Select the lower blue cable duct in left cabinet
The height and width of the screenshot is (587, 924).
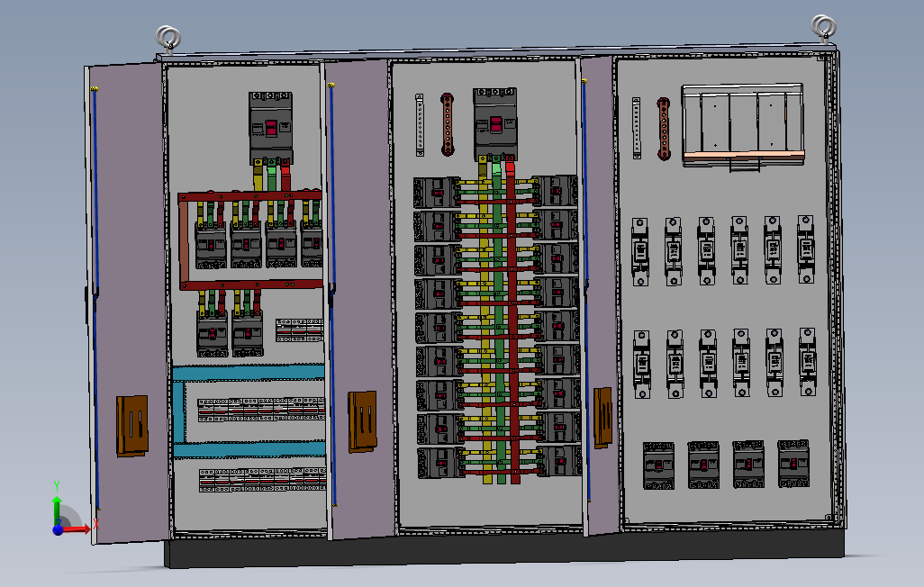pyautogui.click(x=249, y=449)
